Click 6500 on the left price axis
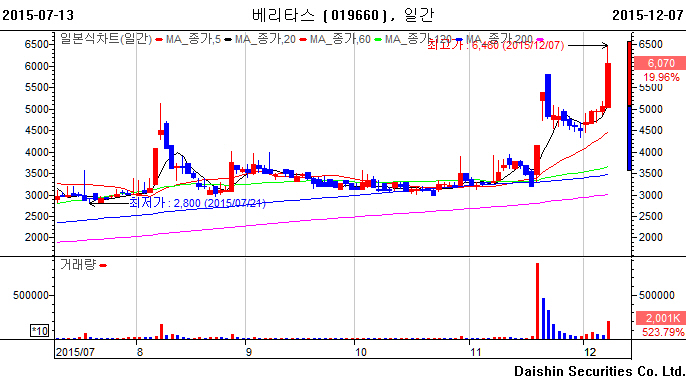686x383 pixels. pyautogui.click(x=36, y=44)
